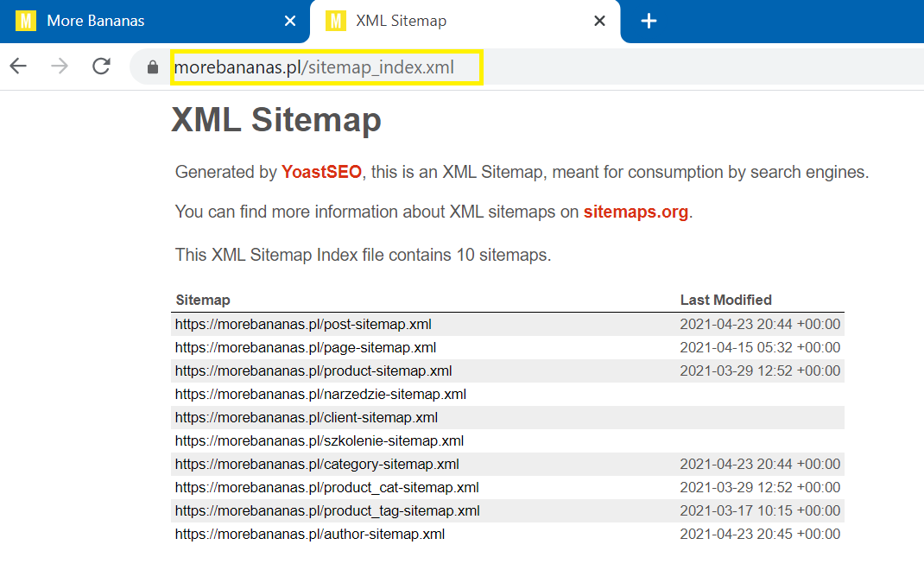This screenshot has height=570, width=924.
Task: Open the page-sitemap.xml link
Action: click(305, 348)
